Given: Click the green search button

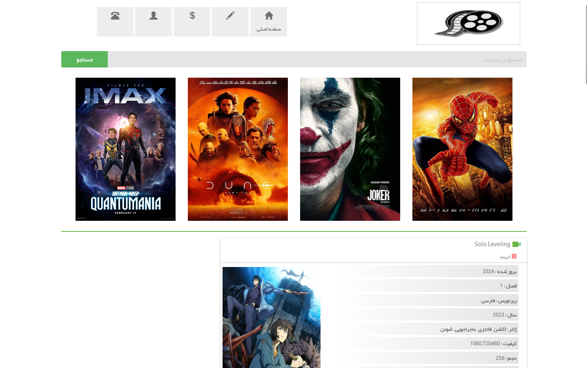Looking at the screenshot, I should (85, 59).
